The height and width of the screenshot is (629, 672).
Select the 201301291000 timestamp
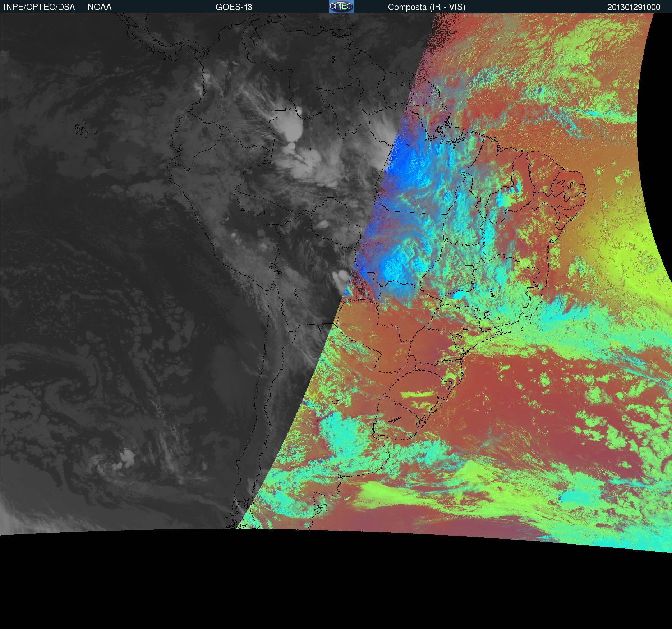coord(634,7)
